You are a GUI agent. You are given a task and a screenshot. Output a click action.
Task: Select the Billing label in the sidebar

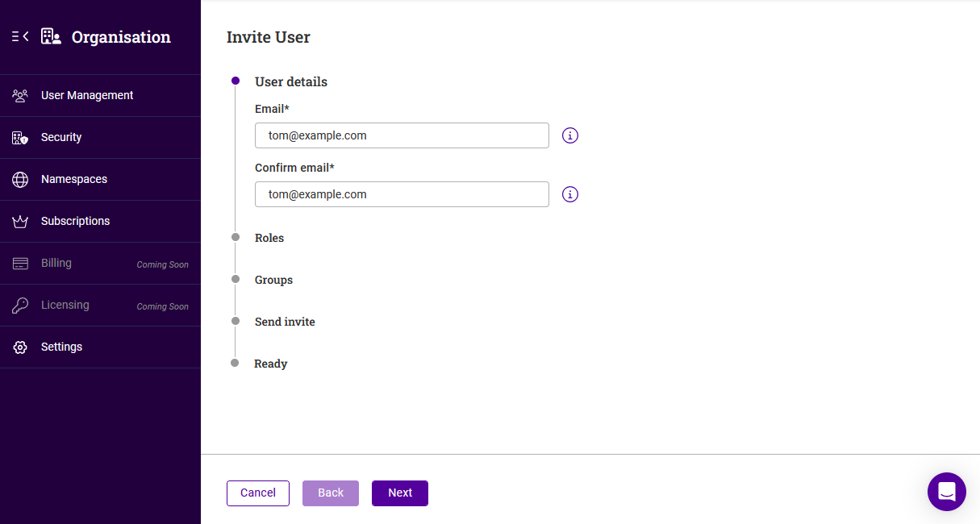point(56,263)
